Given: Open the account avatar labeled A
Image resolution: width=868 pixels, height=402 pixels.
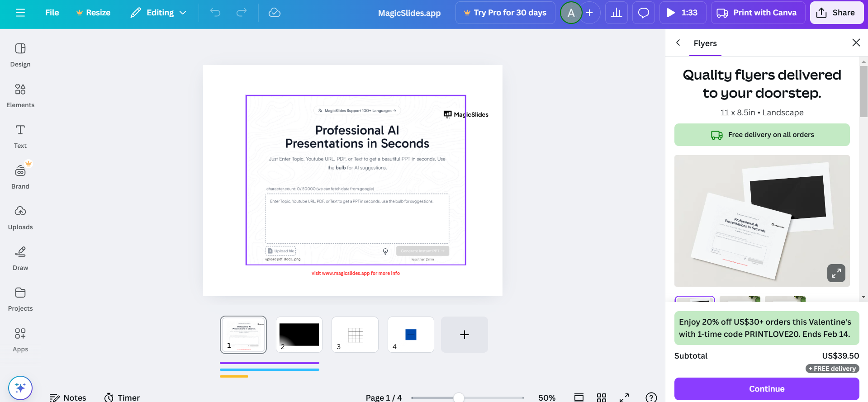Looking at the screenshot, I should coord(571,13).
